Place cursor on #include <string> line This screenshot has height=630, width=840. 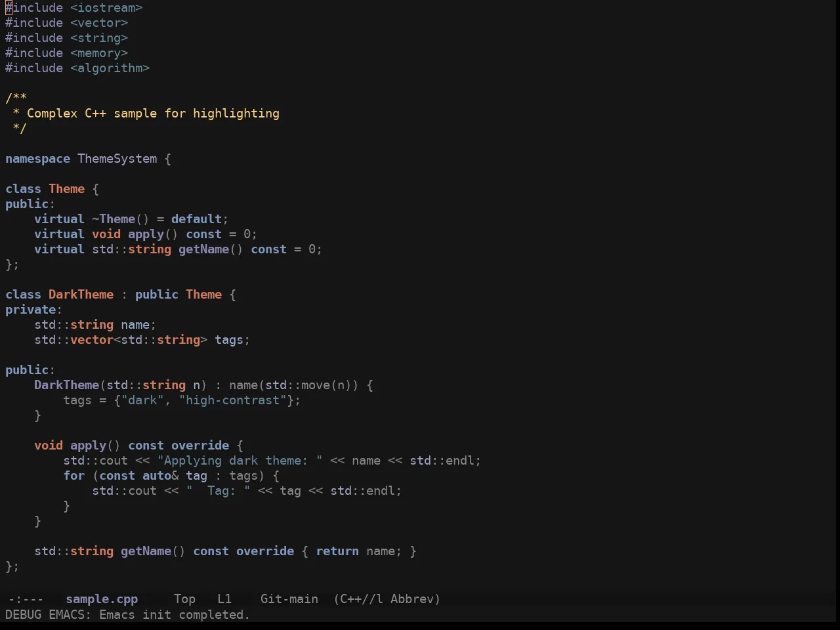pos(67,38)
